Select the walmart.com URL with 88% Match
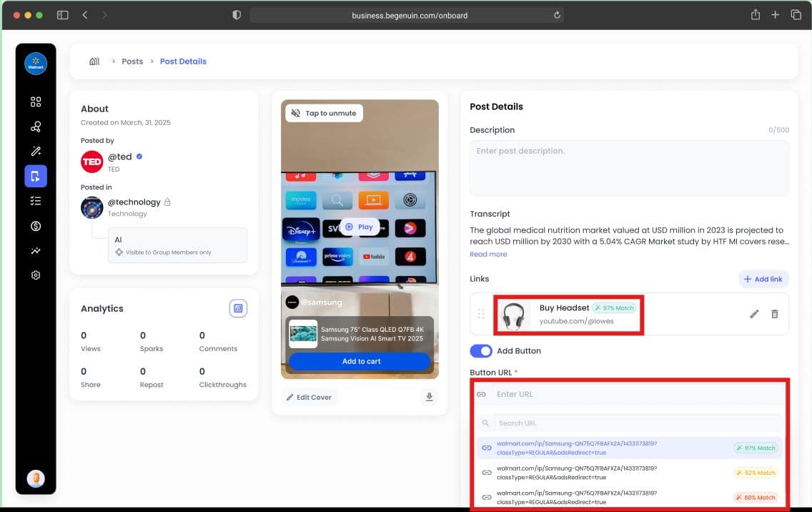Screen dimensions: 812x512 [x=629, y=498]
